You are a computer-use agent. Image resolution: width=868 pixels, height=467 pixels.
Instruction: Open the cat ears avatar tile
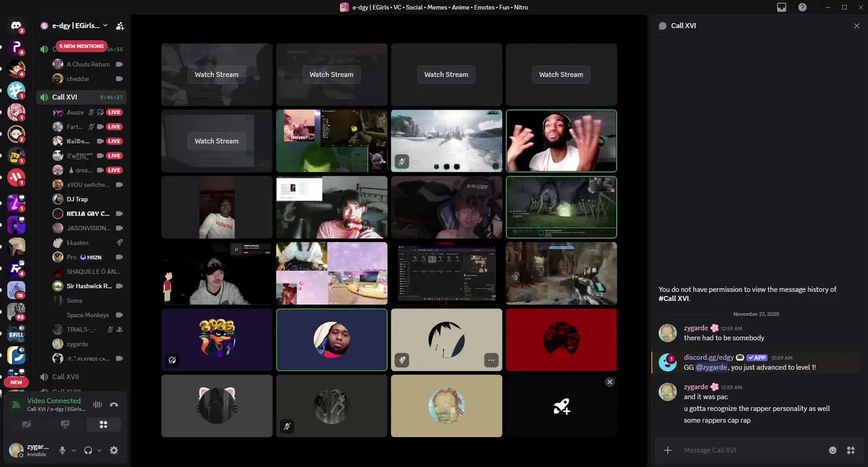tap(217, 406)
